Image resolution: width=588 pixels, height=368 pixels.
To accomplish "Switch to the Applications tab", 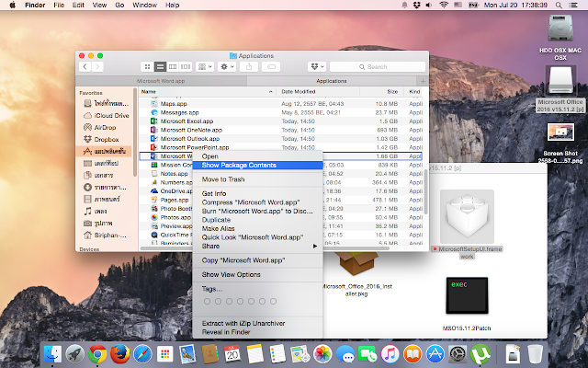I will [x=332, y=81].
